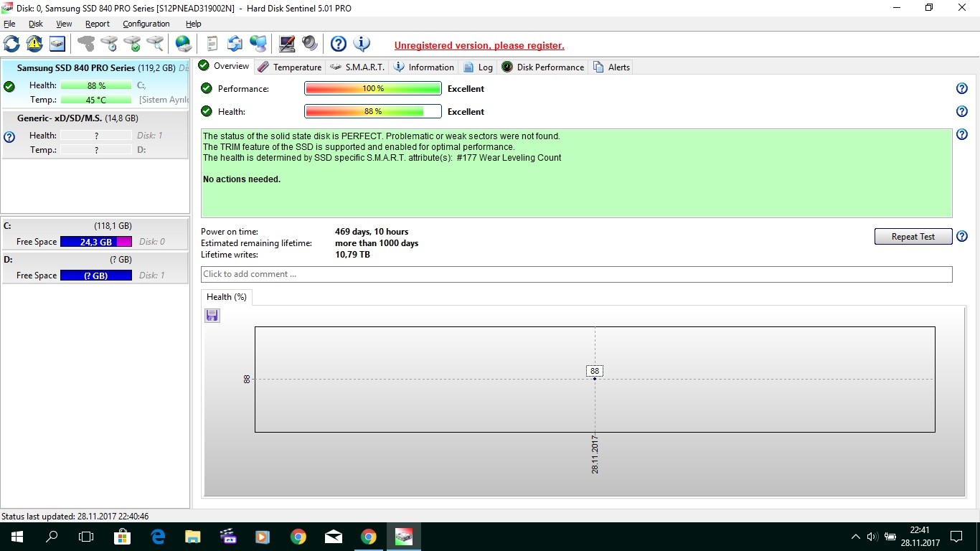Click the save graph floppy disk icon
980x551 pixels.
pyautogui.click(x=212, y=316)
